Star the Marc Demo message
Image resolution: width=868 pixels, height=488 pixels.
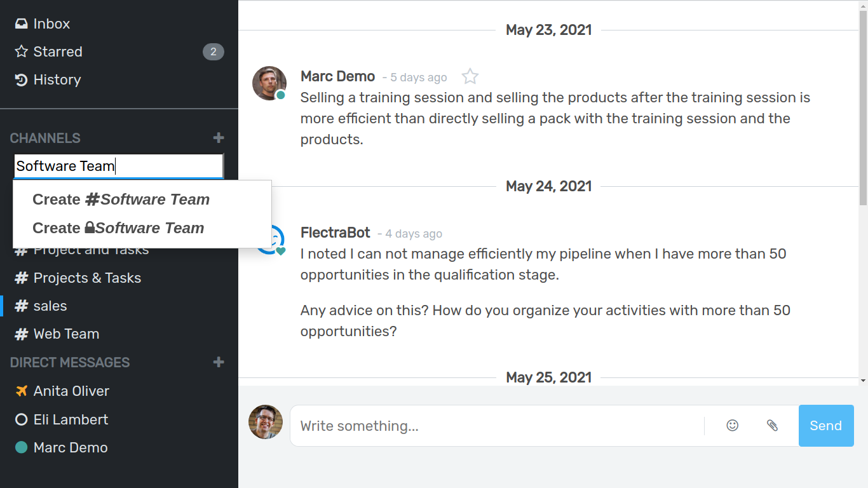(x=470, y=77)
